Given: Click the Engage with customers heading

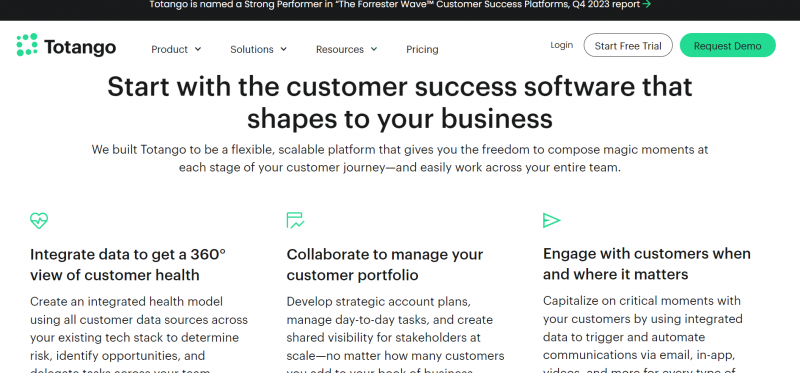Looking at the screenshot, I should pyautogui.click(x=646, y=264).
